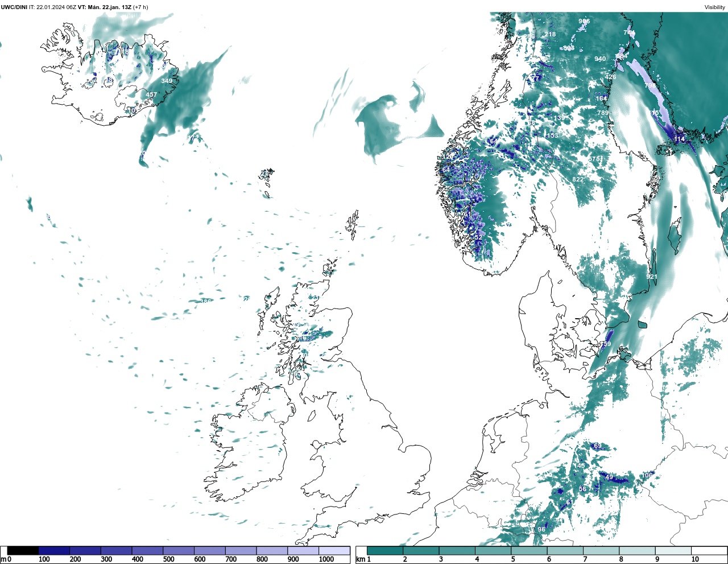
Task: Click the "139" visibility value
Action: tap(560, 118)
